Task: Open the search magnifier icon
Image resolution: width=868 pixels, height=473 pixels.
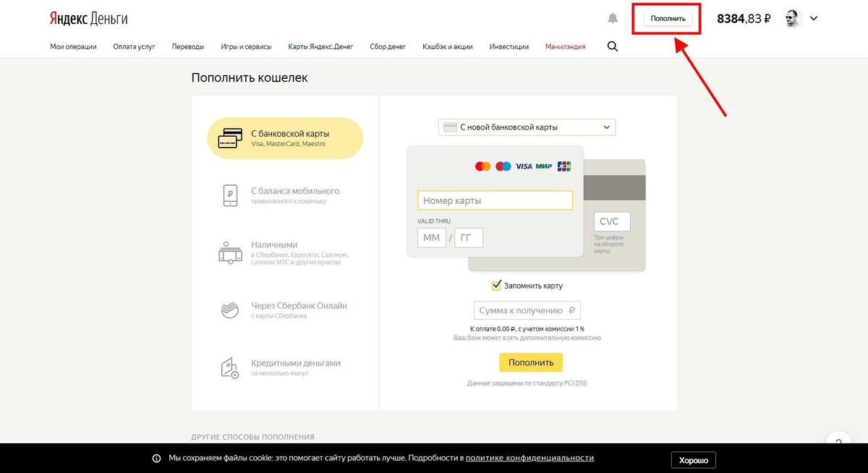Action: point(613,46)
